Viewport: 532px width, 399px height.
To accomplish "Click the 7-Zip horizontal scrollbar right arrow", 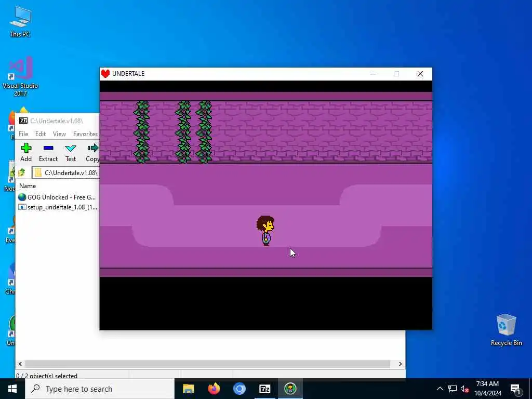I will pyautogui.click(x=401, y=364).
